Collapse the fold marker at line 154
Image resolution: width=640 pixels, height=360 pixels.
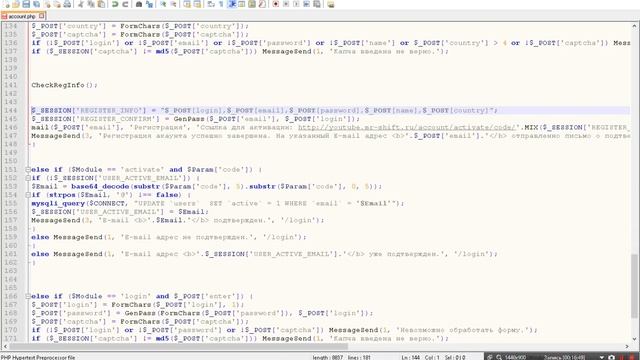[x=28, y=195]
